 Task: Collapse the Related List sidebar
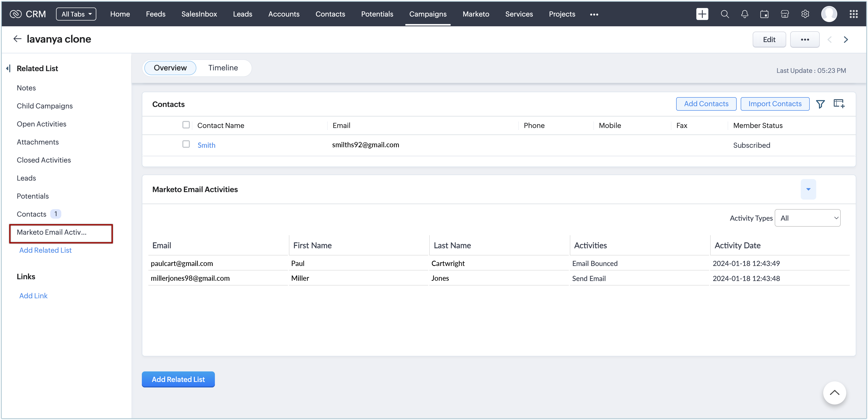[9, 68]
